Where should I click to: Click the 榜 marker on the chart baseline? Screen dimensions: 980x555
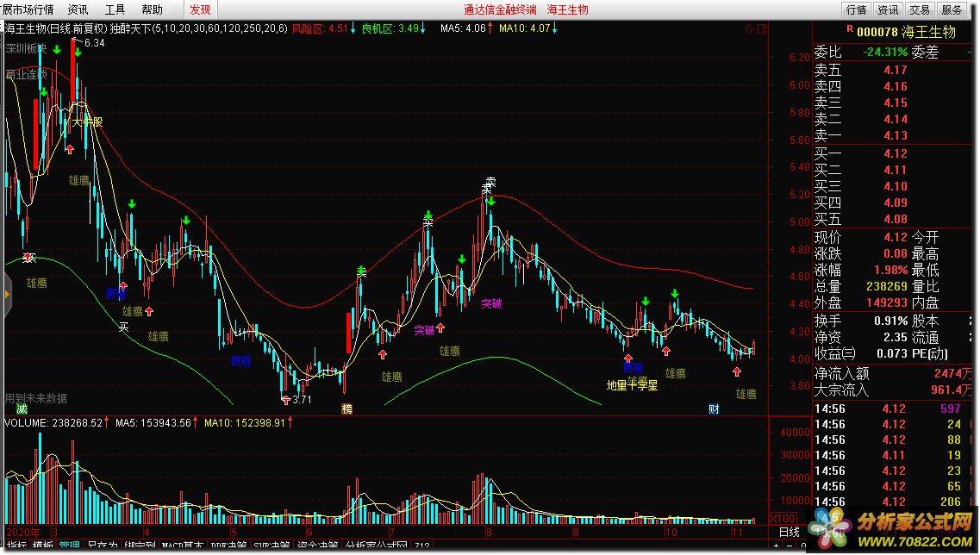(x=346, y=408)
